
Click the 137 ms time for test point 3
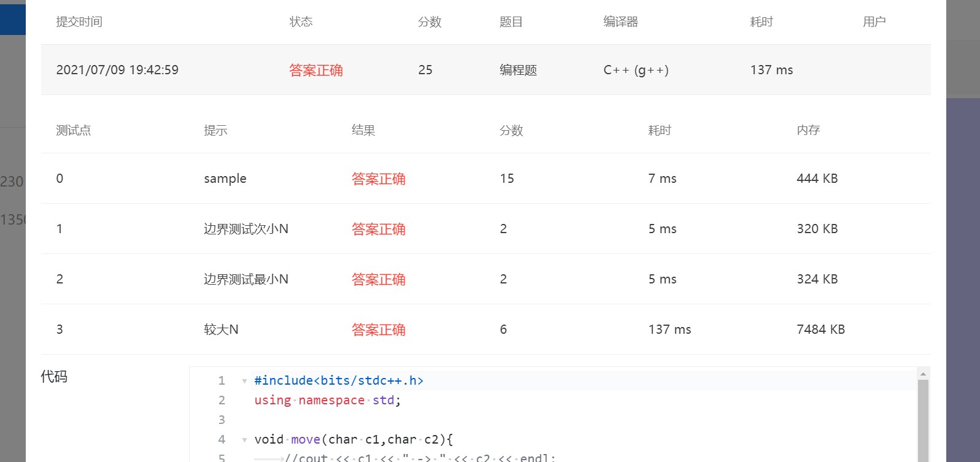669,329
